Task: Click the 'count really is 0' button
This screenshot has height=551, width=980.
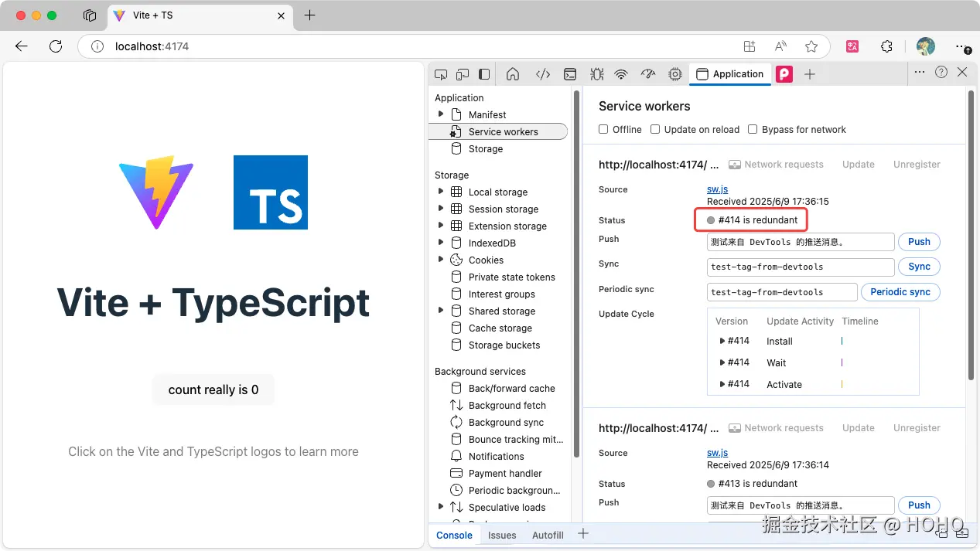Action: click(213, 389)
